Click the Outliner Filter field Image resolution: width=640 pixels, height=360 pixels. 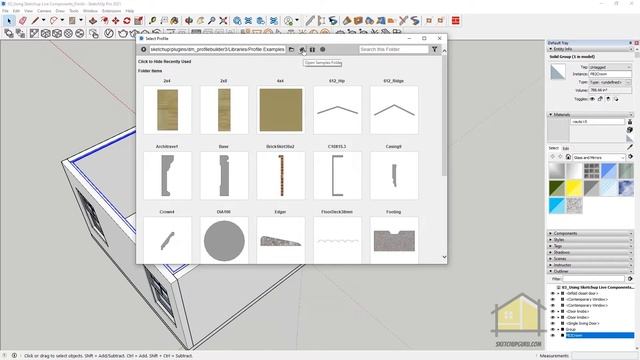594,279
